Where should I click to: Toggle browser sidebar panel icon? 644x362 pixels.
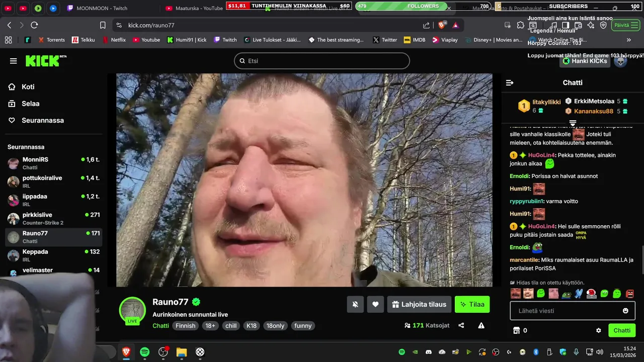[x=566, y=25]
